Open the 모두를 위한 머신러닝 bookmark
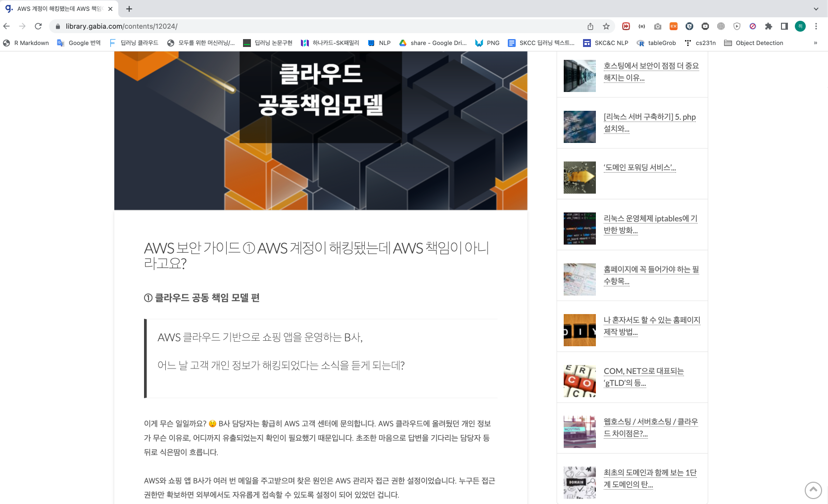This screenshot has width=828, height=504. point(201,43)
